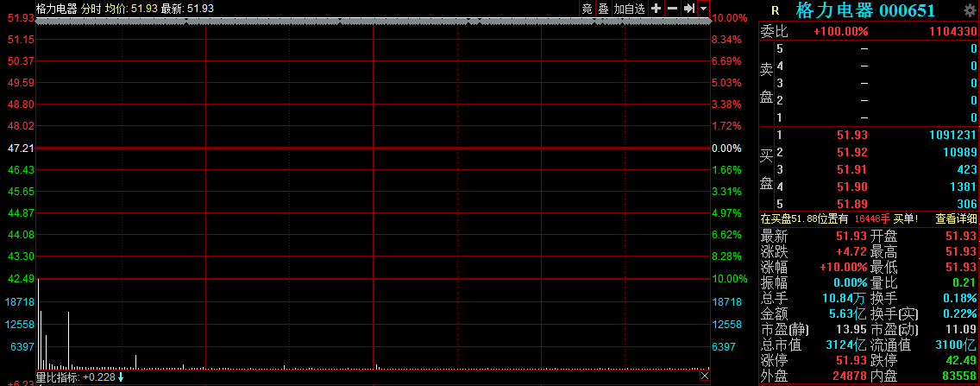The height and width of the screenshot is (386, 980).
Task: Click 涨幅 value +10.00%
Action: pos(844,267)
